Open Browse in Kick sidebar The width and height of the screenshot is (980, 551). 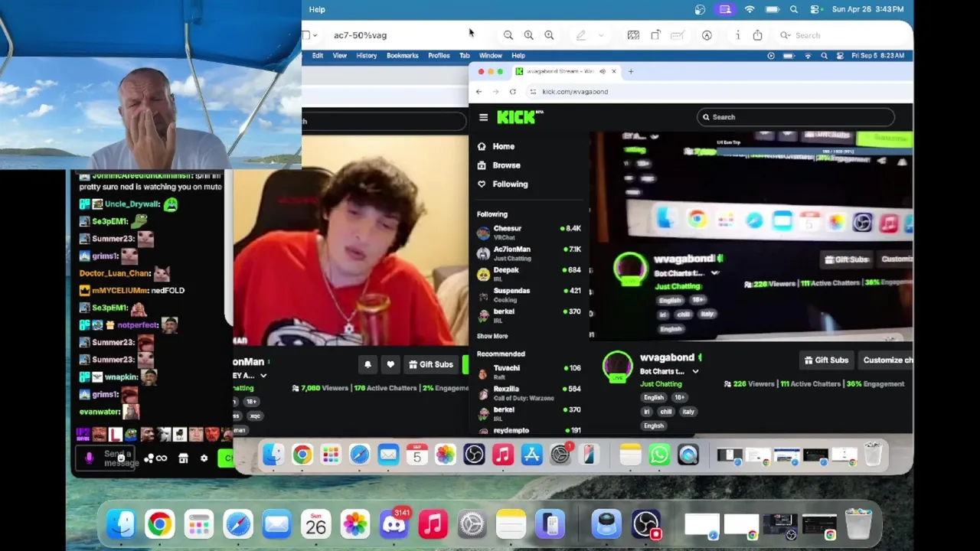tap(506, 165)
